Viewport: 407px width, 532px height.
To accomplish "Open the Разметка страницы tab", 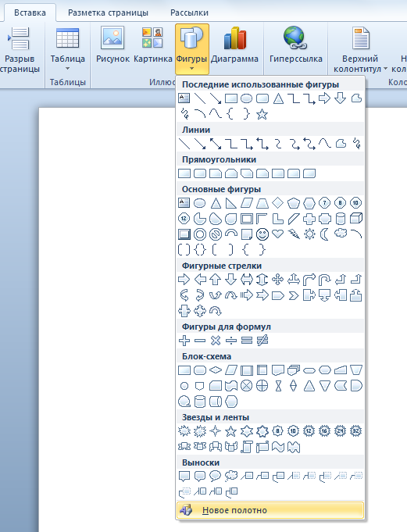I will (108, 12).
